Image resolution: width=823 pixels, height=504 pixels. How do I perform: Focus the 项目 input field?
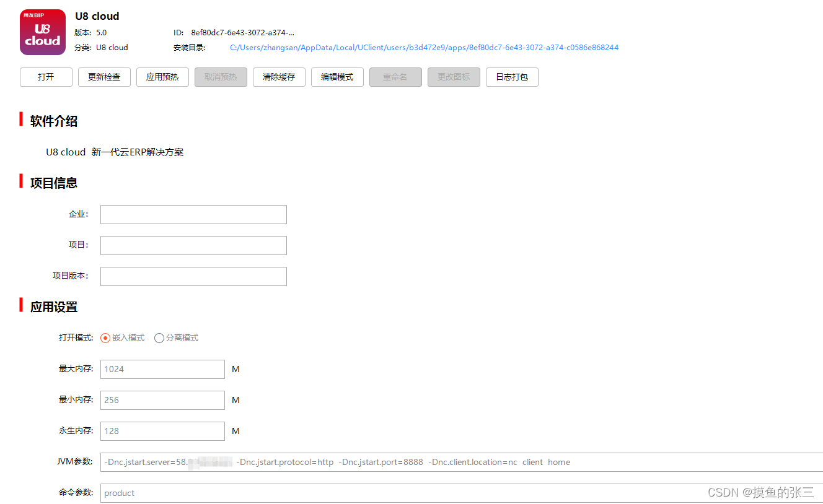pos(193,245)
